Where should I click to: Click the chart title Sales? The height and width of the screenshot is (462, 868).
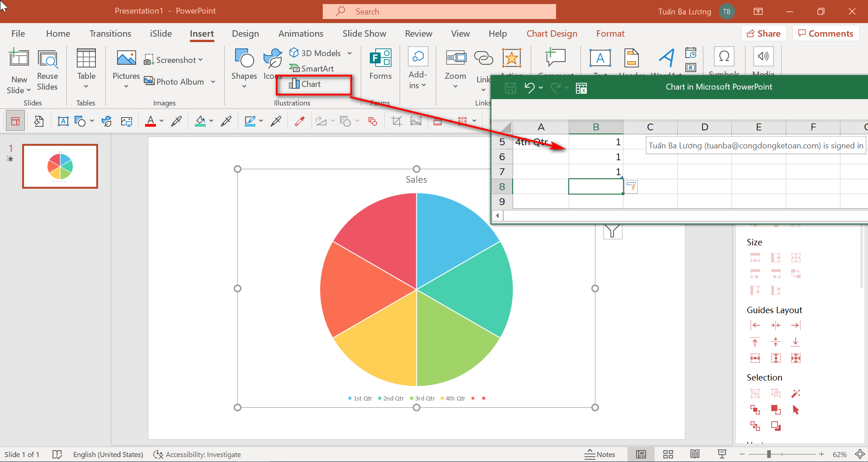pos(416,180)
